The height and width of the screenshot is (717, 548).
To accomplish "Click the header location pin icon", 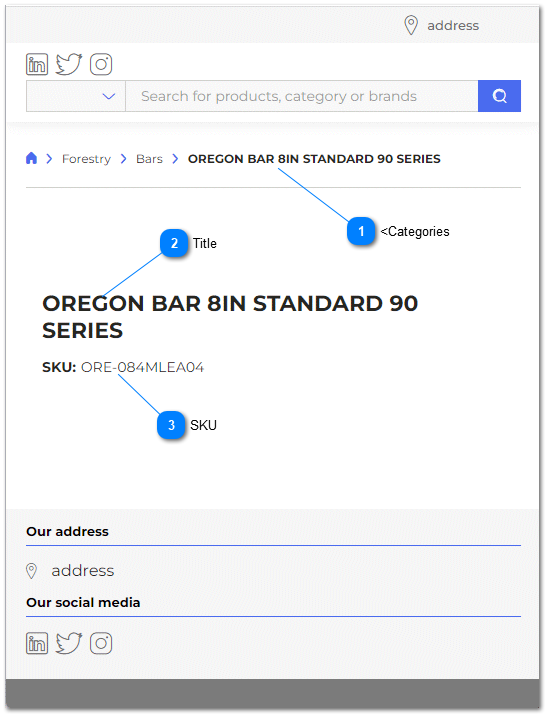I will click(x=411, y=25).
